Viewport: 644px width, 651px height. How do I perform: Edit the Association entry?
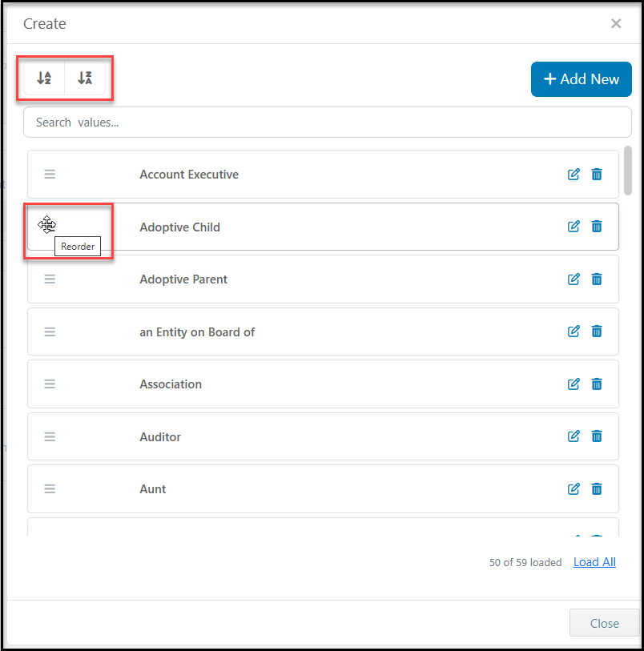574,384
